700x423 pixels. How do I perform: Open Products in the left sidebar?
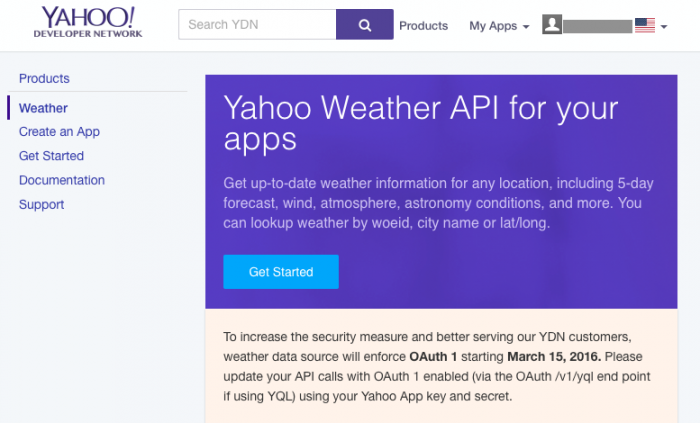[x=44, y=79]
